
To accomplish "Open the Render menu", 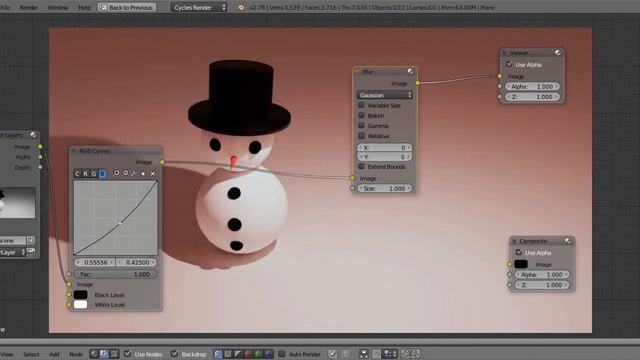I will tap(29, 7).
